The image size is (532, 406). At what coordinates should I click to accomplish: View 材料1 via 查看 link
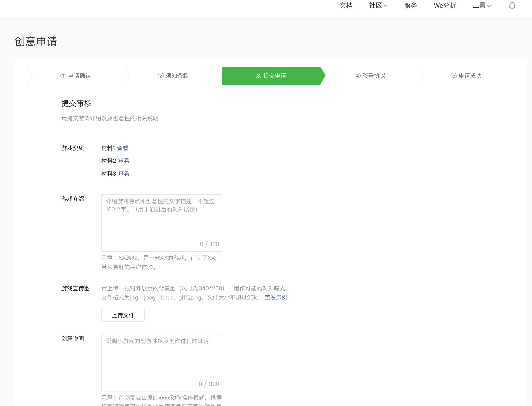pos(123,148)
